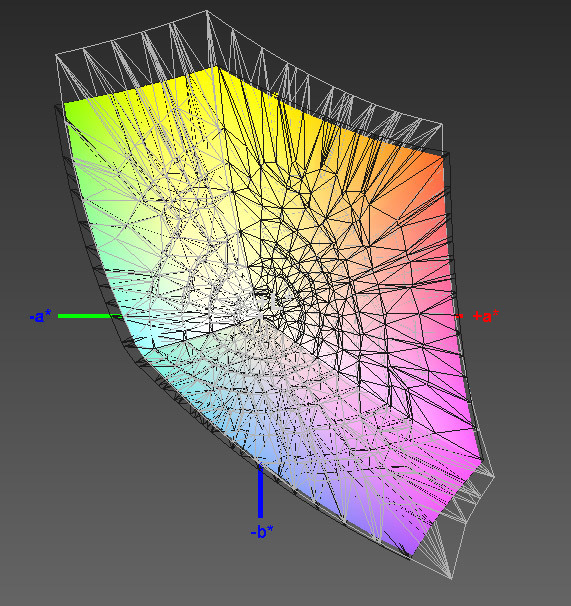The image size is (571, 606).
Task: Click the upper-right corner of the white wireframe
Action: click(442, 124)
